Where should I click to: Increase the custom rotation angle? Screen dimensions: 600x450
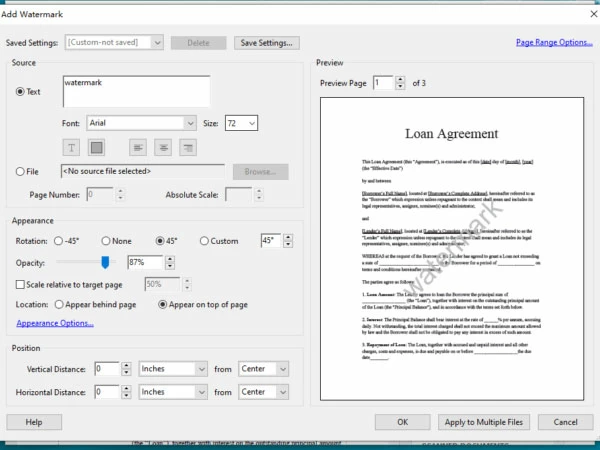[x=288, y=237]
